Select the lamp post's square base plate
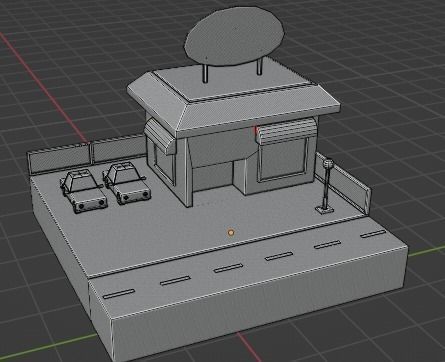 click(325, 209)
